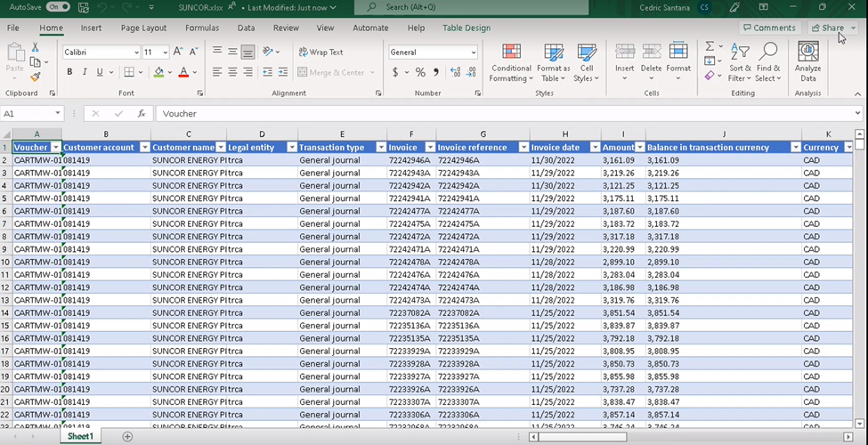Open the General number format dropdown
Screen dimensions: 868x445
(x=474, y=53)
